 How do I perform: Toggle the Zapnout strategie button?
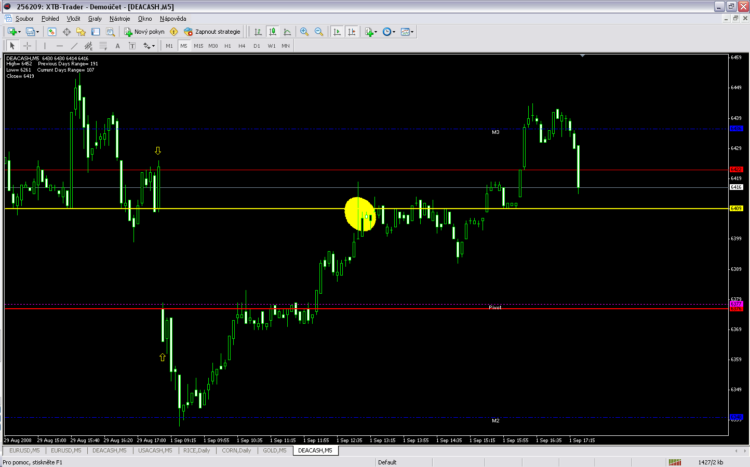coord(212,32)
